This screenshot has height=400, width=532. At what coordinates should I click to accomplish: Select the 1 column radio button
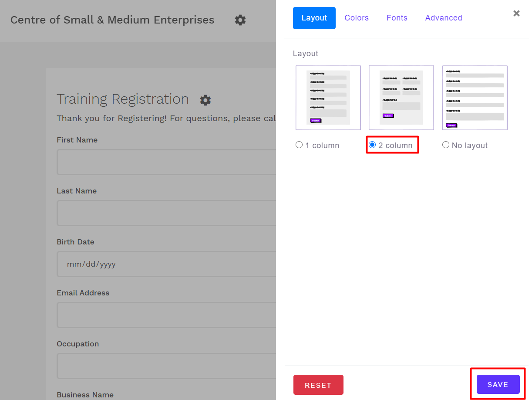299,145
